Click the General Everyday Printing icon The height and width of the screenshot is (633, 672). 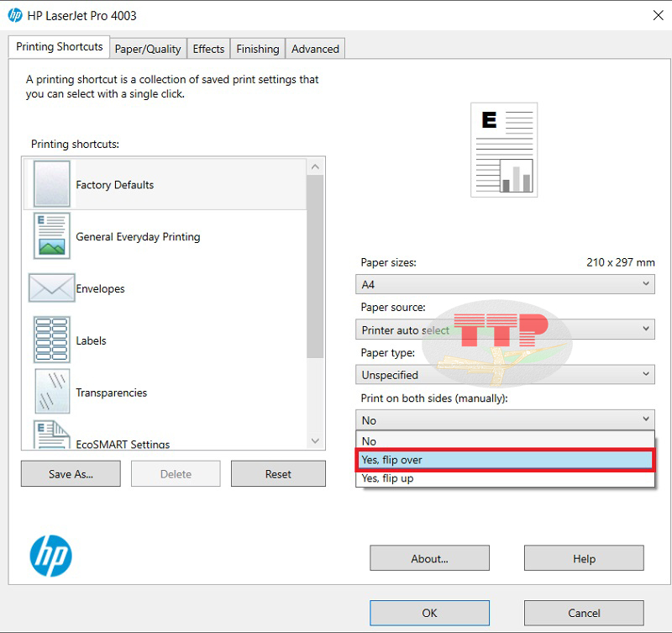(52, 236)
